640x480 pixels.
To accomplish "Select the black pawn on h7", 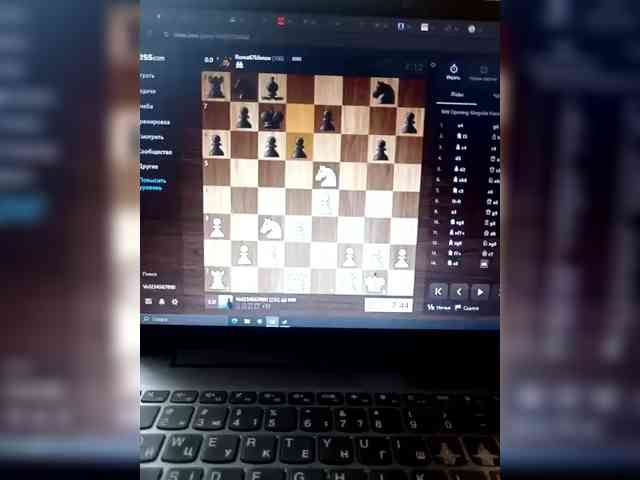I will tap(410, 122).
